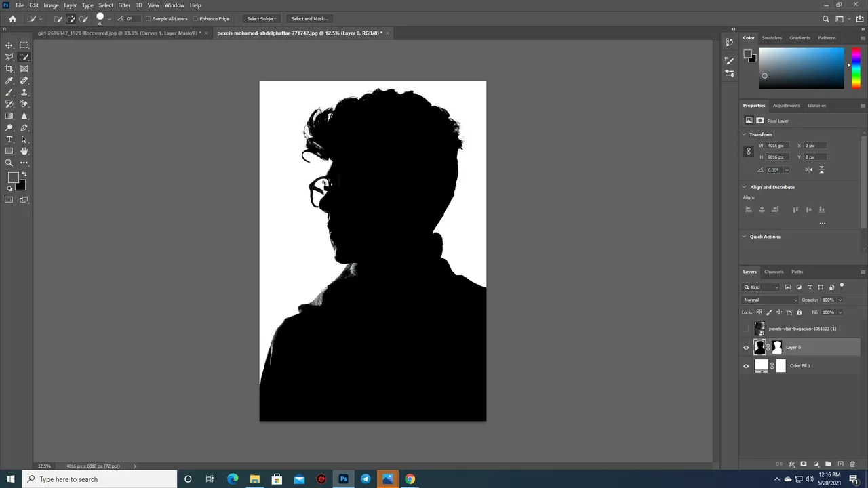Open the Select menu
This screenshot has width=868, height=488.
pyautogui.click(x=106, y=5)
